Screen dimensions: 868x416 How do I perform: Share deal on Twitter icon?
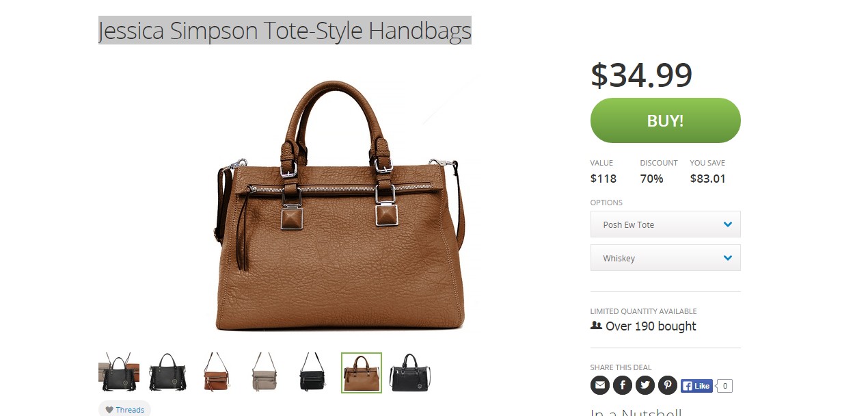coord(645,385)
